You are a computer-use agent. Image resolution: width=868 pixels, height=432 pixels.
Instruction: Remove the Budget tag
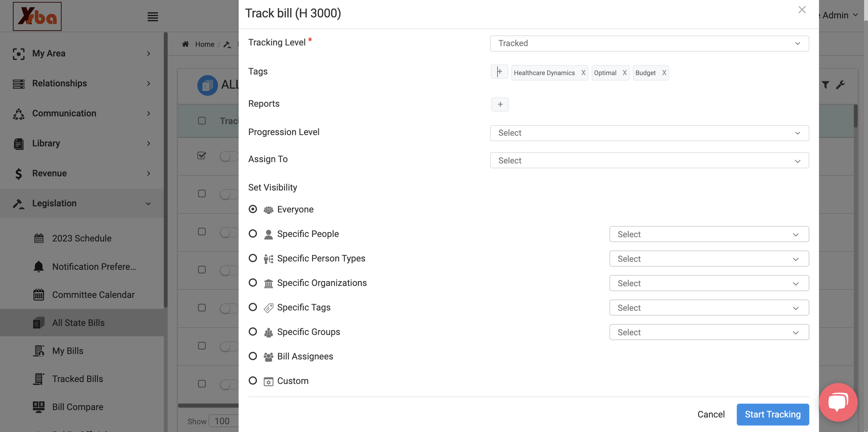point(664,73)
